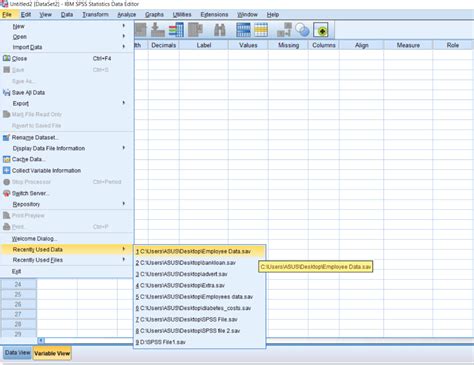Click the blue Insert Cases icon
The width and height of the screenshot is (474, 365).
(243, 30)
